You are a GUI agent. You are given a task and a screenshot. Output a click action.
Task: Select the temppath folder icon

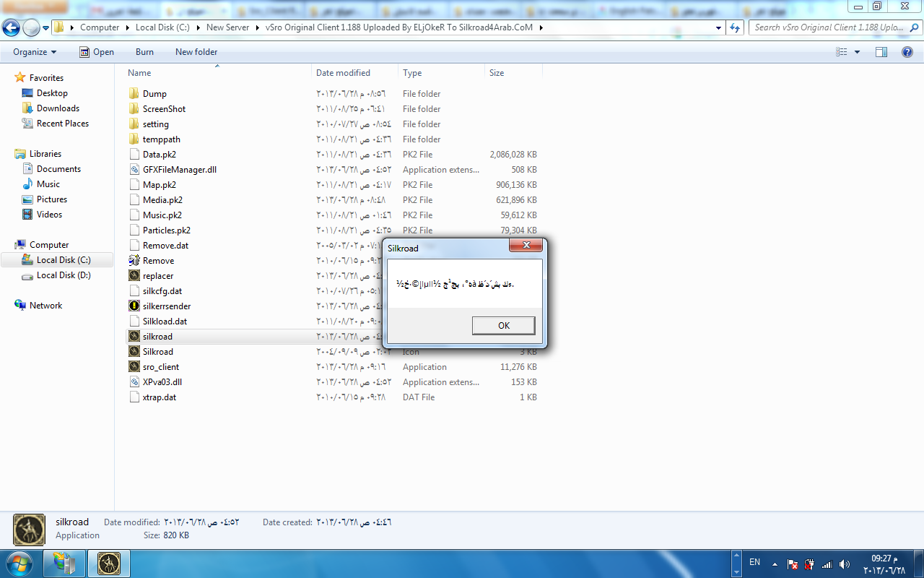pos(134,139)
